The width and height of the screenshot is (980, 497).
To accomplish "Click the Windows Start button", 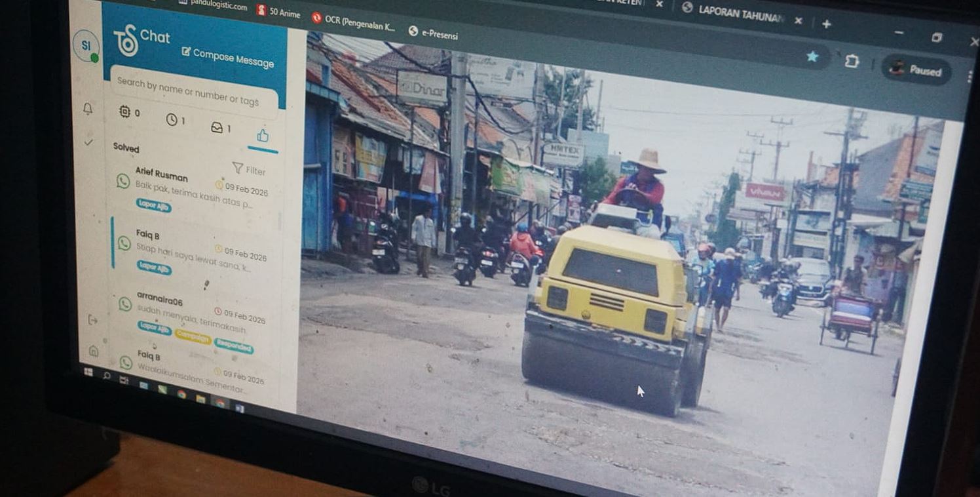I will (88, 372).
